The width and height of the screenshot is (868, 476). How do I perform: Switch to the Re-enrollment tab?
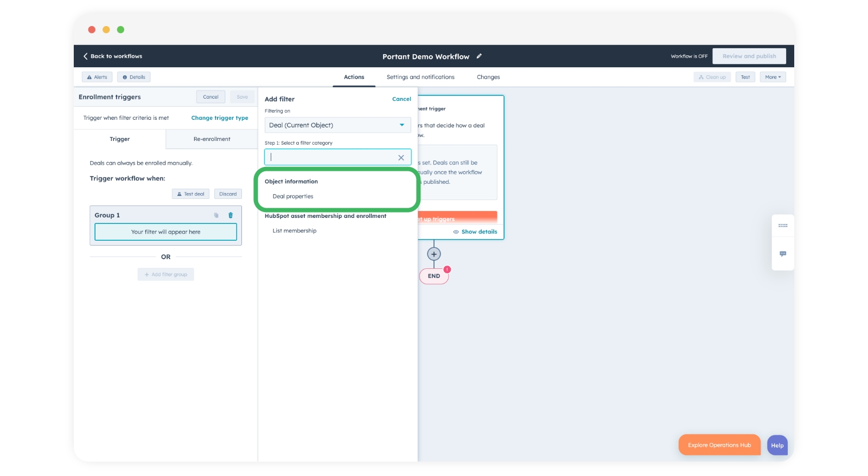click(212, 139)
